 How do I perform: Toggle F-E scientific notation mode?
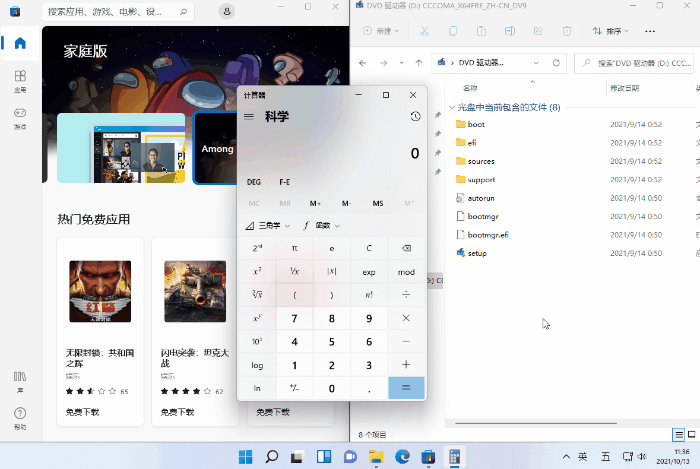coord(285,182)
